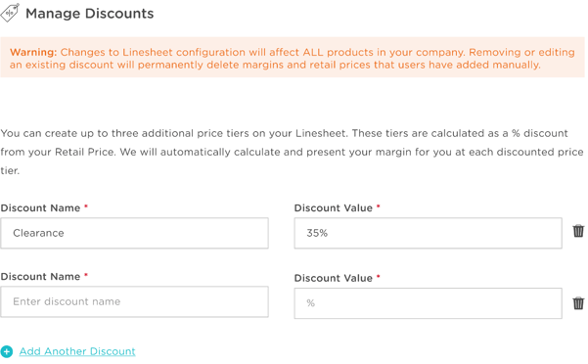Click the discount tag icon beside Manage Discounts
This screenshot has width=588, height=364.
10,13
